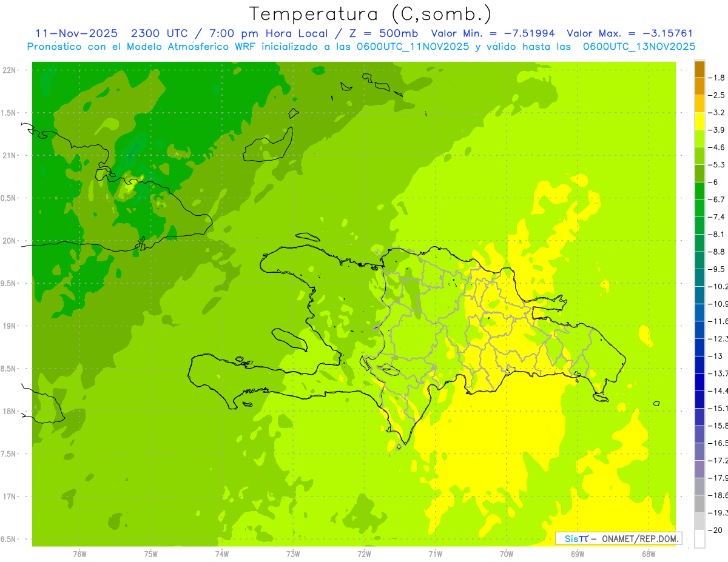
Task: Click the "74W" longitude label
Action: pos(222,554)
